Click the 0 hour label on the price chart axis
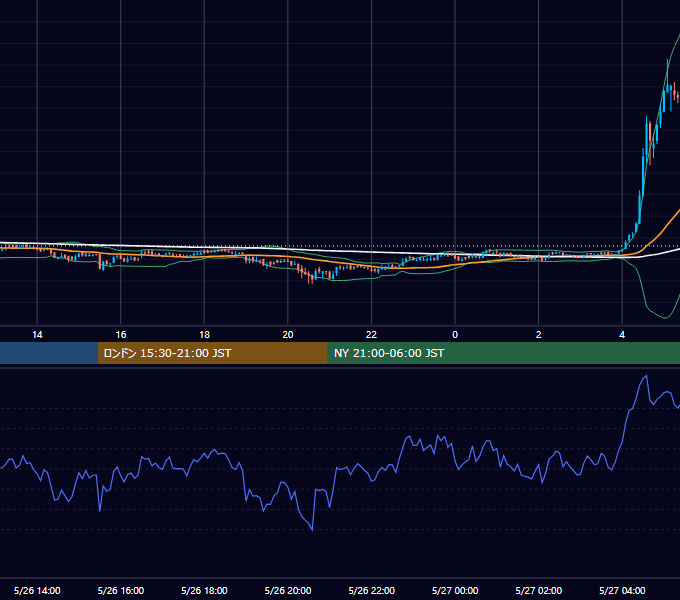The image size is (680, 600). coord(455,335)
